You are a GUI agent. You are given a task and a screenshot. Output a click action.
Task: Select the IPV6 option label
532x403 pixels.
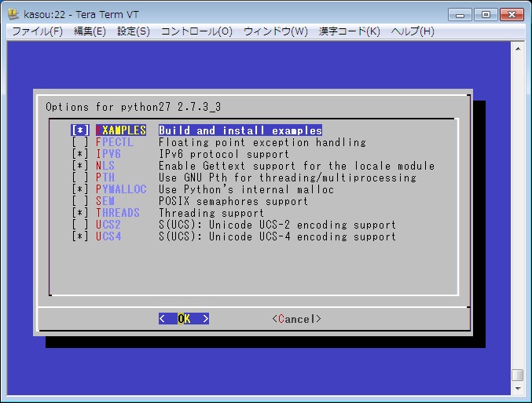pos(108,154)
